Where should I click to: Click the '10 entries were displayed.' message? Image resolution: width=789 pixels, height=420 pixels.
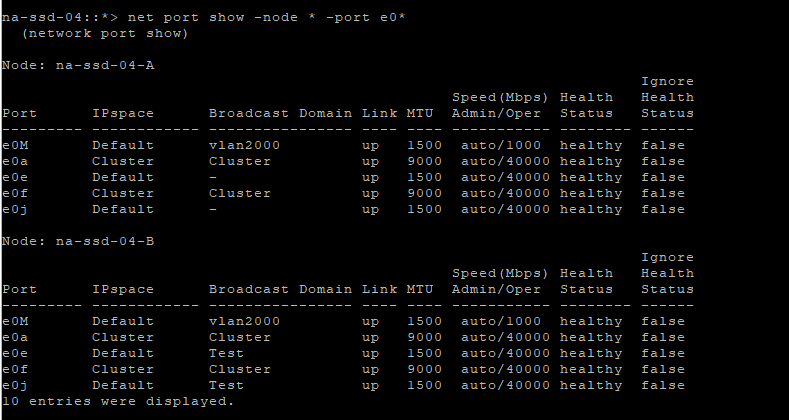tap(118, 401)
